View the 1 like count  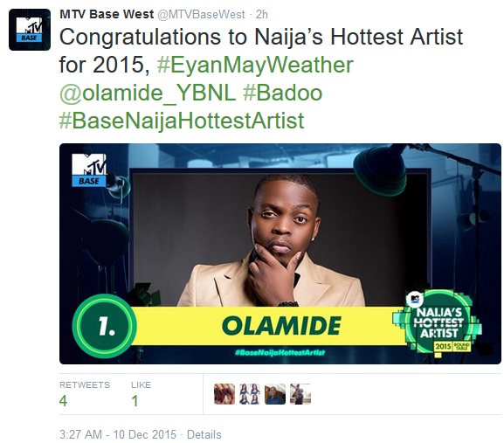pyautogui.click(x=135, y=401)
